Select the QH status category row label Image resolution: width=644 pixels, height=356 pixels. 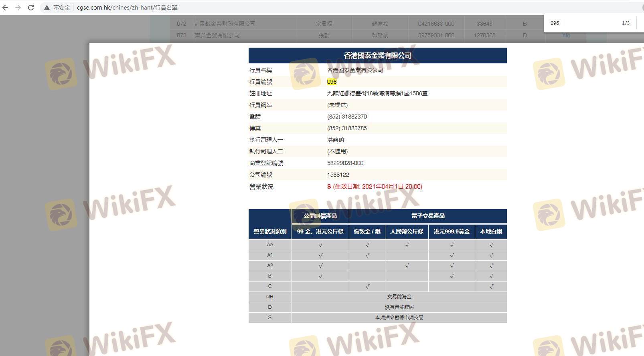coord(270,297)
